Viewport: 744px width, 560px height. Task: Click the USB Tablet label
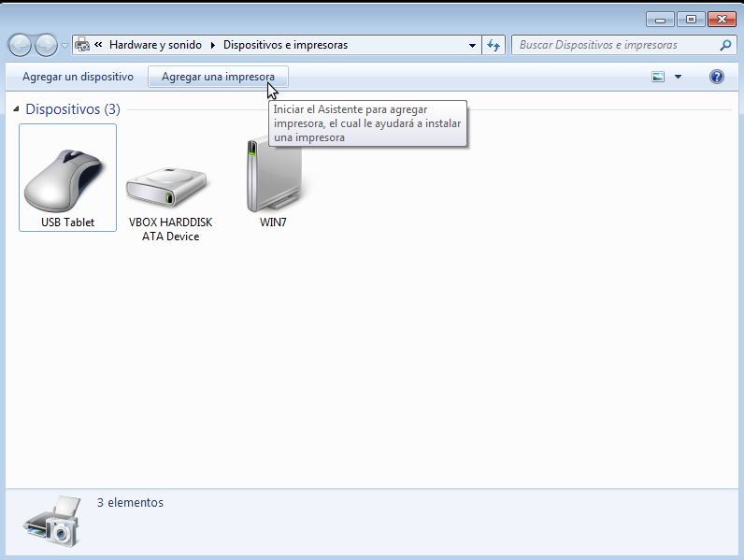pos(67,223)
